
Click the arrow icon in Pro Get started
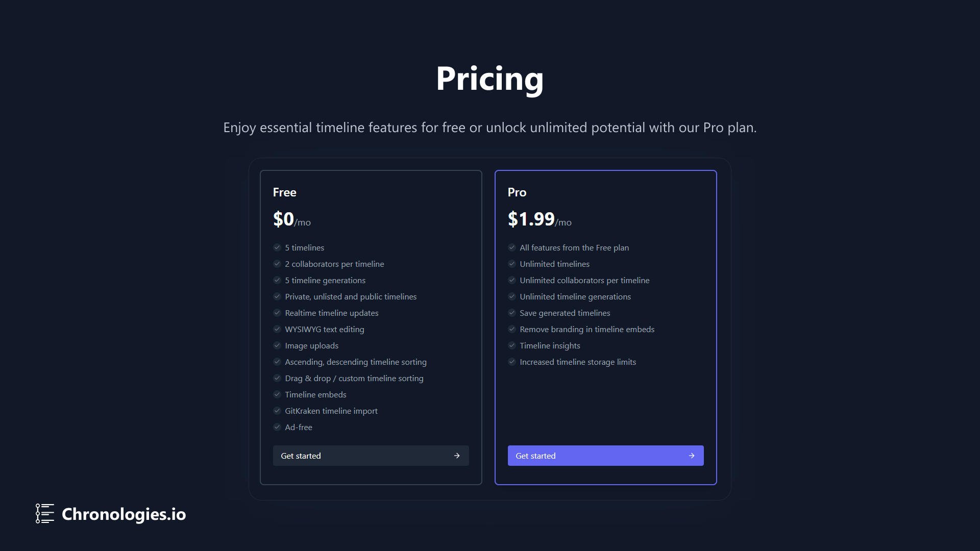click(x=692, y=456)
